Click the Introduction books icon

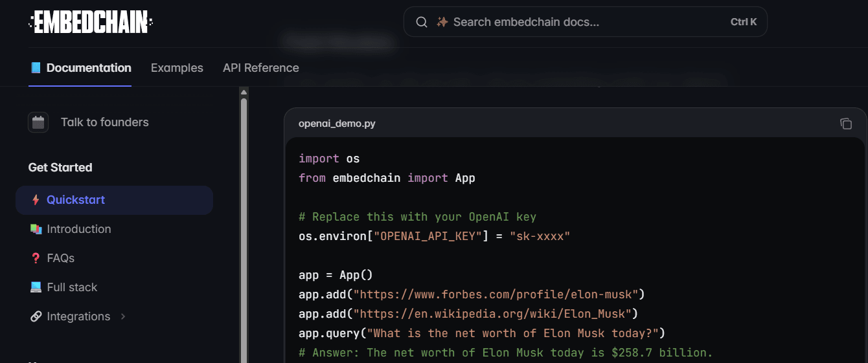click(36, 229)
